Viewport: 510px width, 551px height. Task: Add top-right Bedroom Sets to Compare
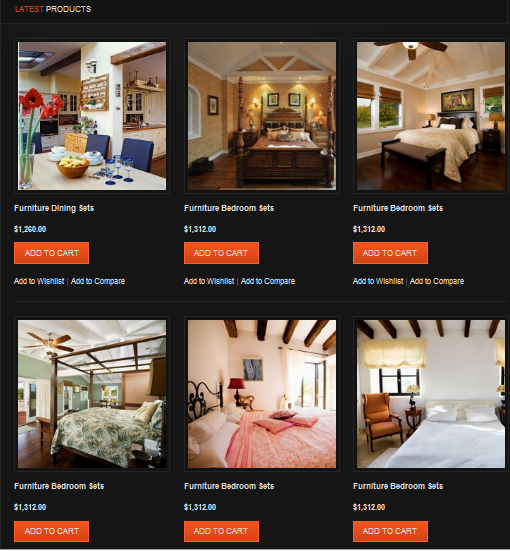pos(437,281)
